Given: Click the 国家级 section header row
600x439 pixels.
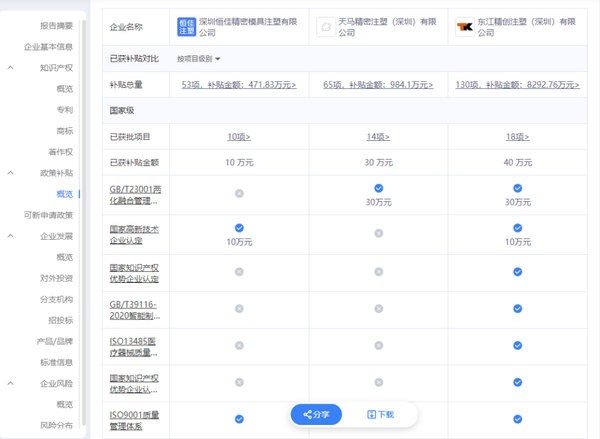Looking at the screenshot, I should [x=345, y=111].
